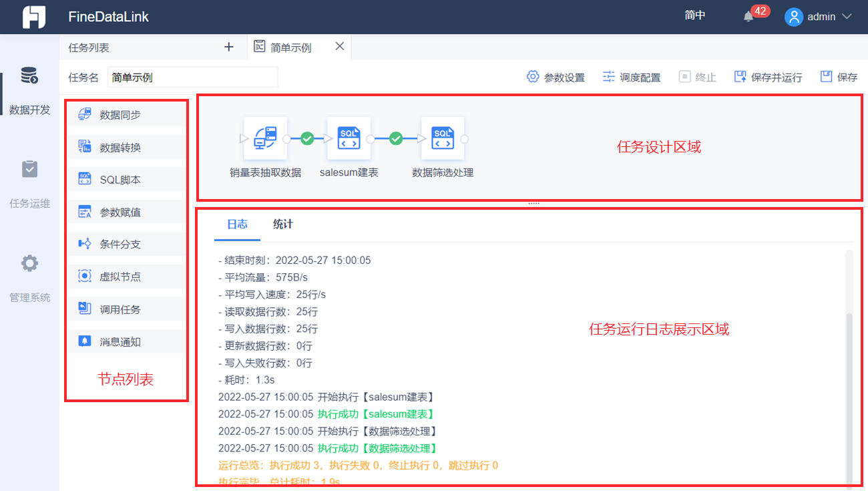Open 调度配置 settings
Viewport: 868px width, 491px height.
(632, 77)
